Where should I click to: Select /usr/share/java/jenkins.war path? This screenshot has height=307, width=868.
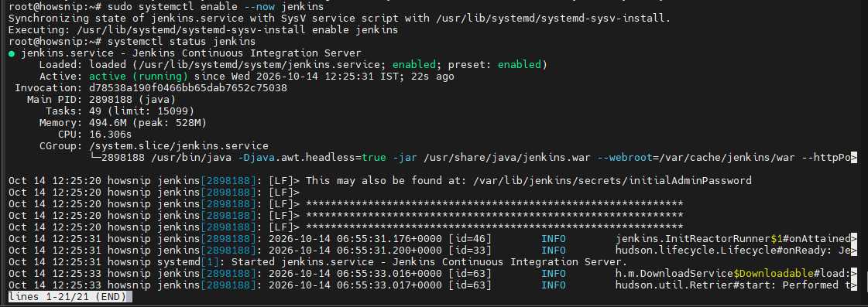tap(507, 158)
